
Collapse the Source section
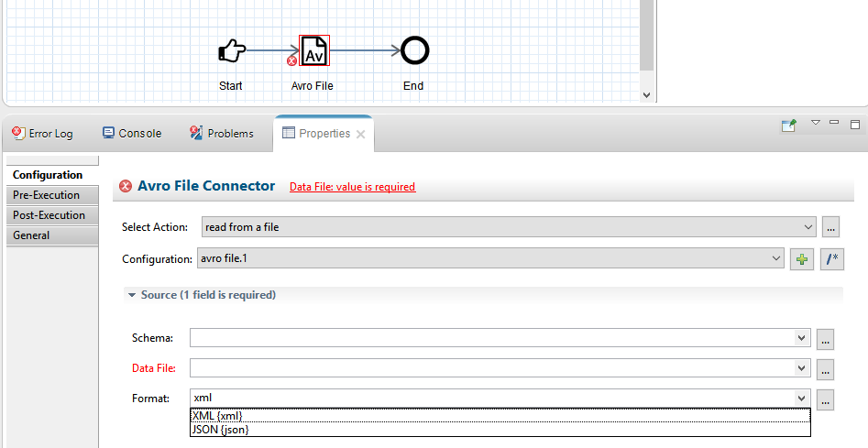tap(132, 295)
